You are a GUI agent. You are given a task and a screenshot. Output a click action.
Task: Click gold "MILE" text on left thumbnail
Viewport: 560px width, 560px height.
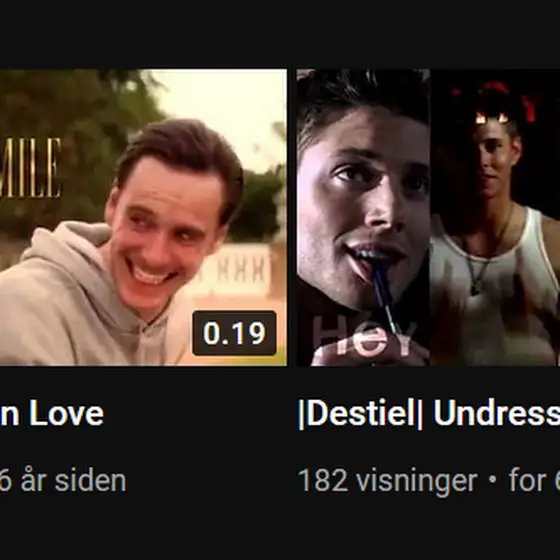[30, 168]
